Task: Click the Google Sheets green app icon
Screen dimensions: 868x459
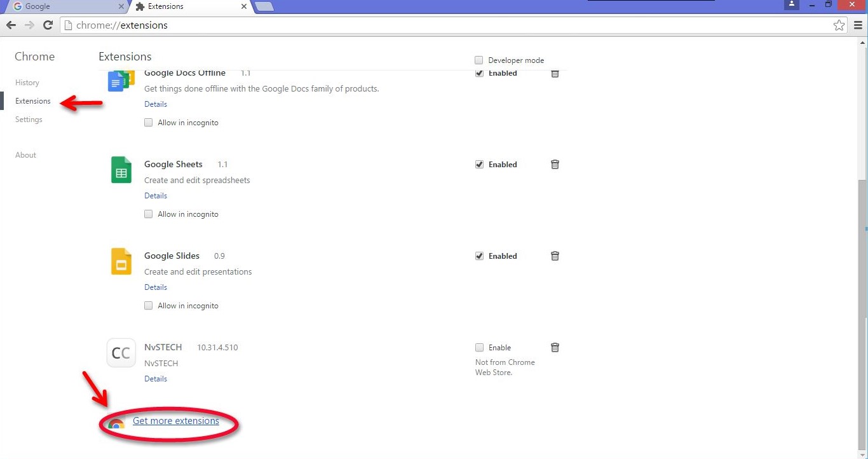Action: 121,170
